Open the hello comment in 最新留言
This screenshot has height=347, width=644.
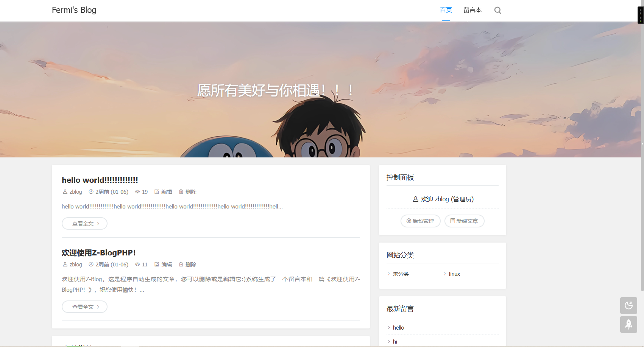pos(398,328)
